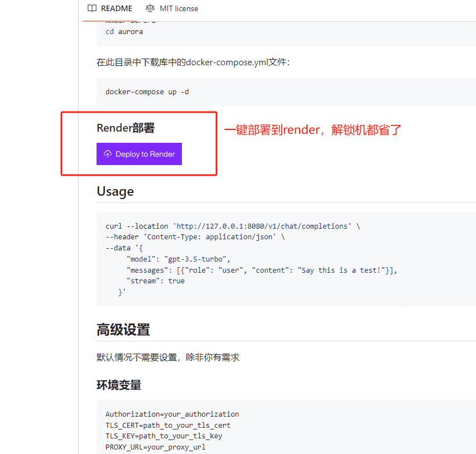Select the 环境变量 heading
The width and height of the screenshot is (476, 454).
119,385
